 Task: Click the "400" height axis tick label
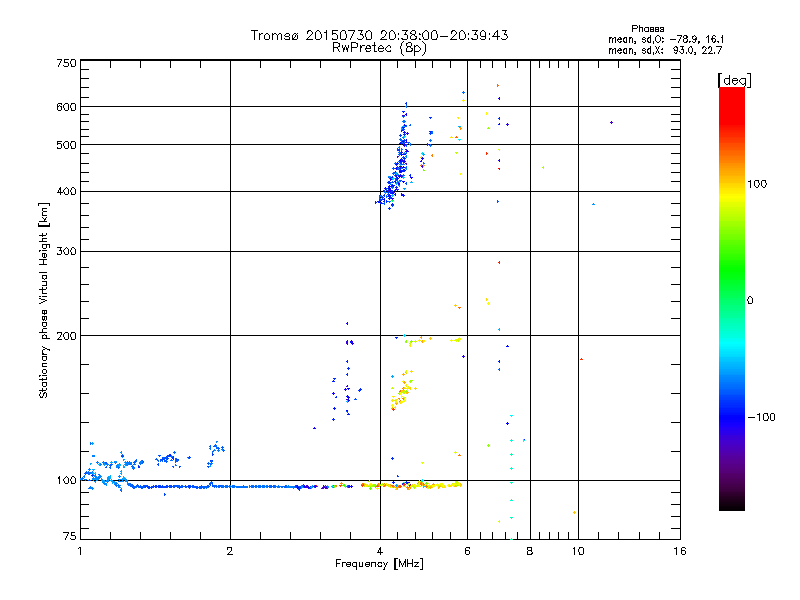pos(66,192)
